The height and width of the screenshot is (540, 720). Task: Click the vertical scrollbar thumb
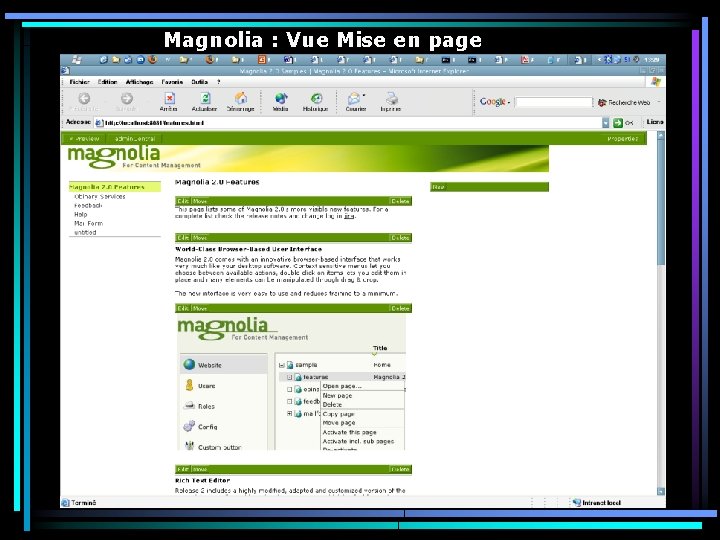click(x=661, y=202)
